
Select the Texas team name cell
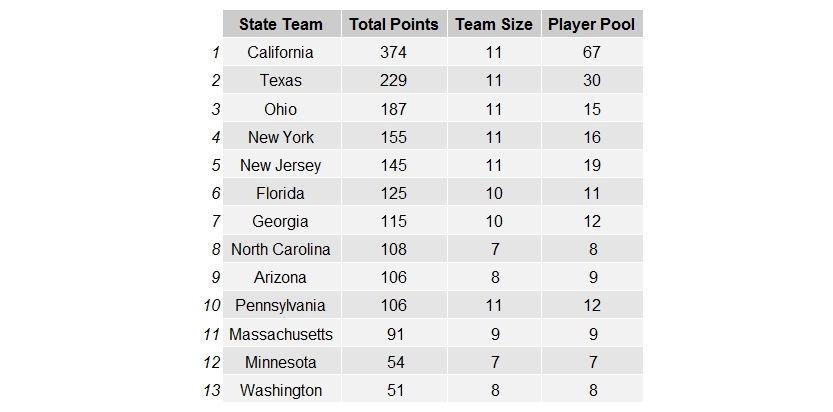pos(281,80)
